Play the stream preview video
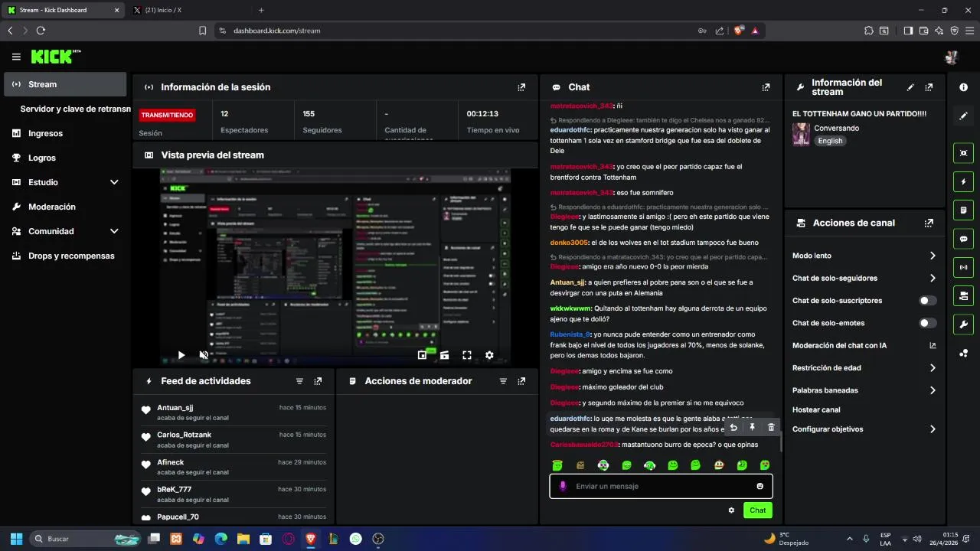Image resolution: width=980 pixels, height=551 pixels. coord(181,355)
